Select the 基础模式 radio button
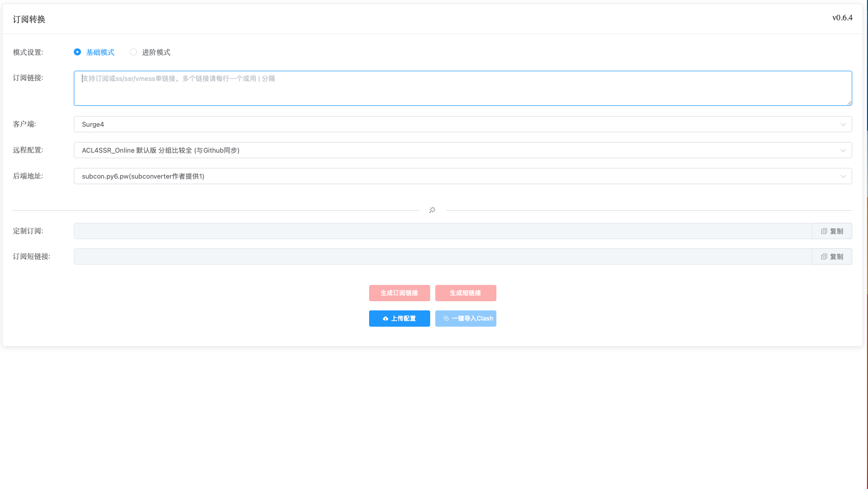The width and height of the screenshot is (868, 489). click(x=77, y=52)
